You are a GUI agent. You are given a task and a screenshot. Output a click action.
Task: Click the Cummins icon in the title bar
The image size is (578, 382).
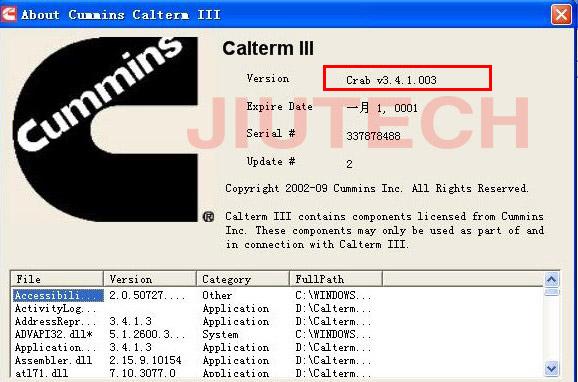[8, 14]
